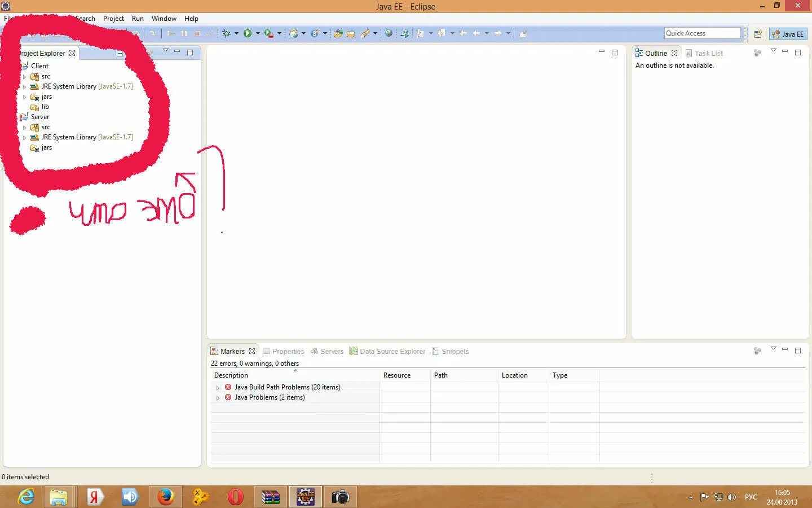This screenshot has width=812, height=508.
Task: Expand Java Build Path Problems row
Action: [x=218, y=388]
